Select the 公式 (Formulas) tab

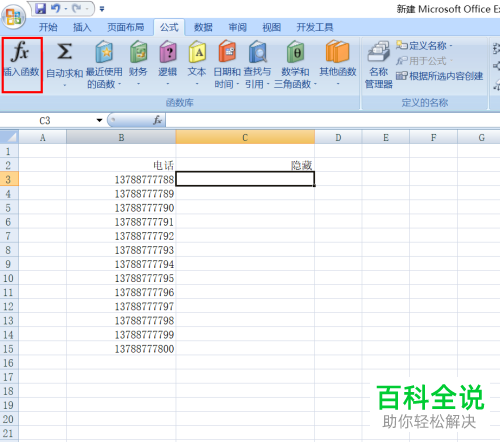pyautogui.click(x=169, y=27)
